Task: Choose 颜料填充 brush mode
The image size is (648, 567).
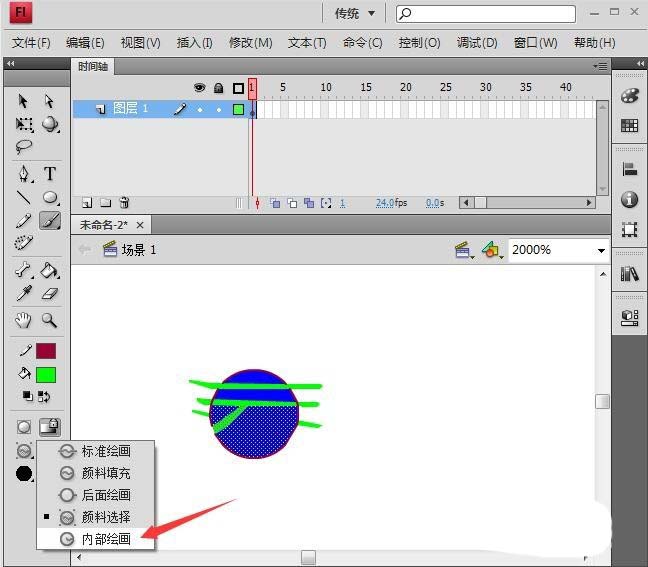Action: (95, 473)
